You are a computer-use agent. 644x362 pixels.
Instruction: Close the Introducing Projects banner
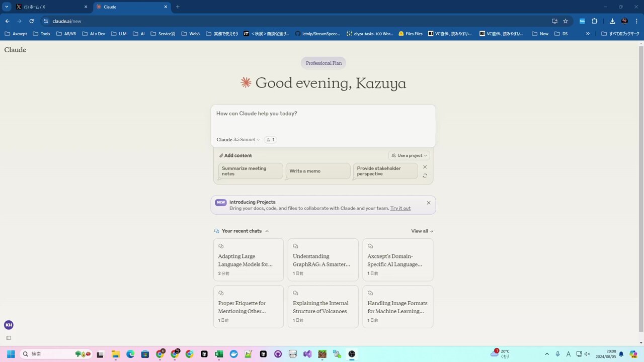point(429,203)
